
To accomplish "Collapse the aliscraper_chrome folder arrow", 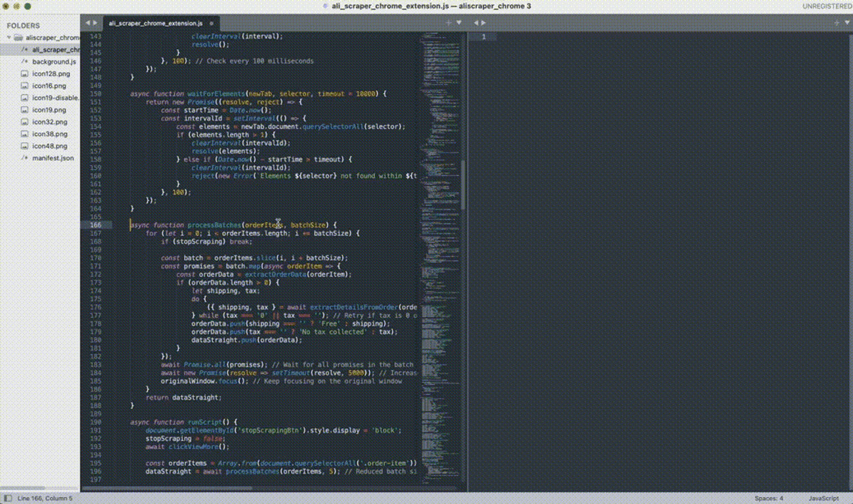I will 9,38.
